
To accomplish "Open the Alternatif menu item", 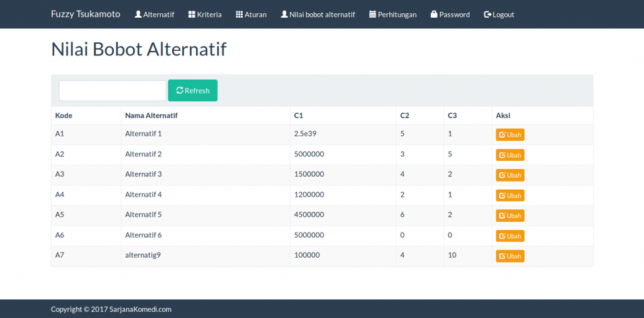I will click(155, 14).
